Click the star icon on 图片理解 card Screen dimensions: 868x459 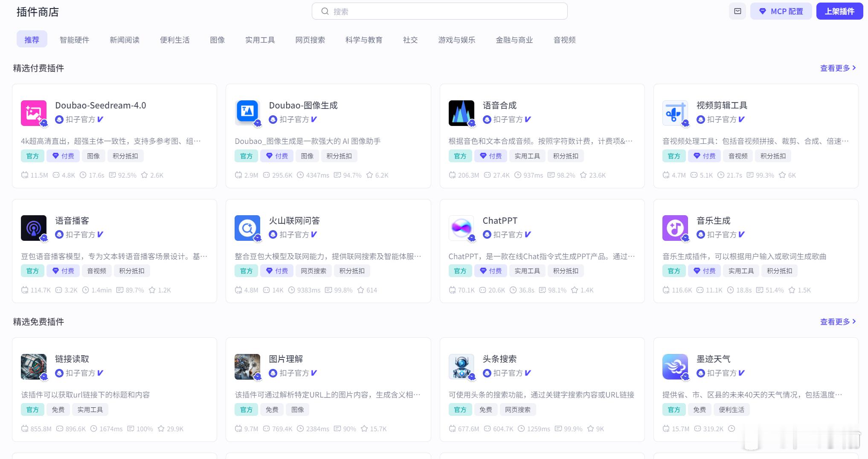(364, 429)
